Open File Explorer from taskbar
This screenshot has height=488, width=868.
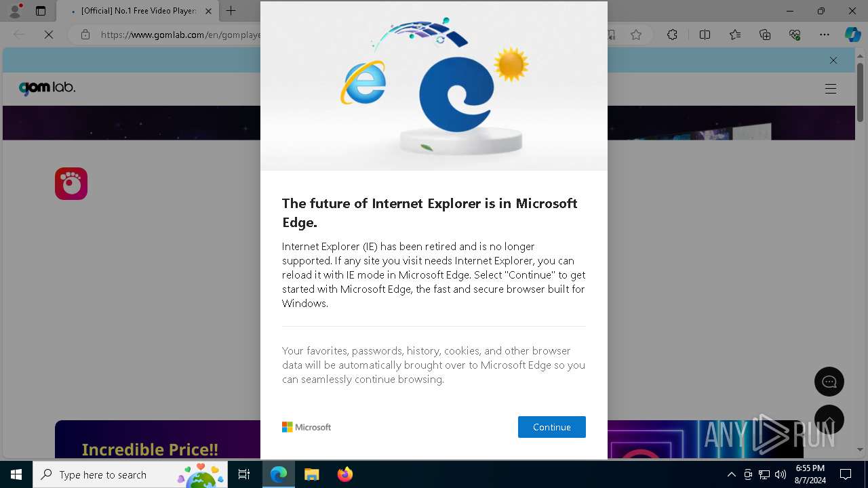pyautogui.click(x=311, y=474)
